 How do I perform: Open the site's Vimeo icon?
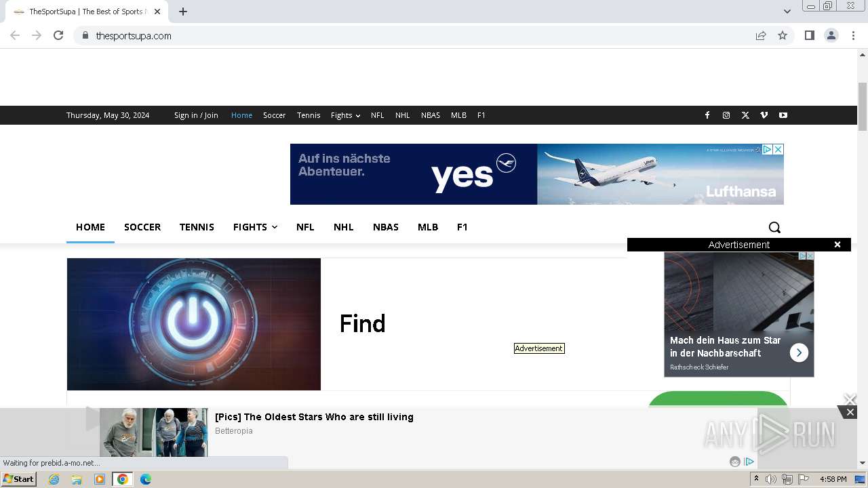tap(764, 115)
